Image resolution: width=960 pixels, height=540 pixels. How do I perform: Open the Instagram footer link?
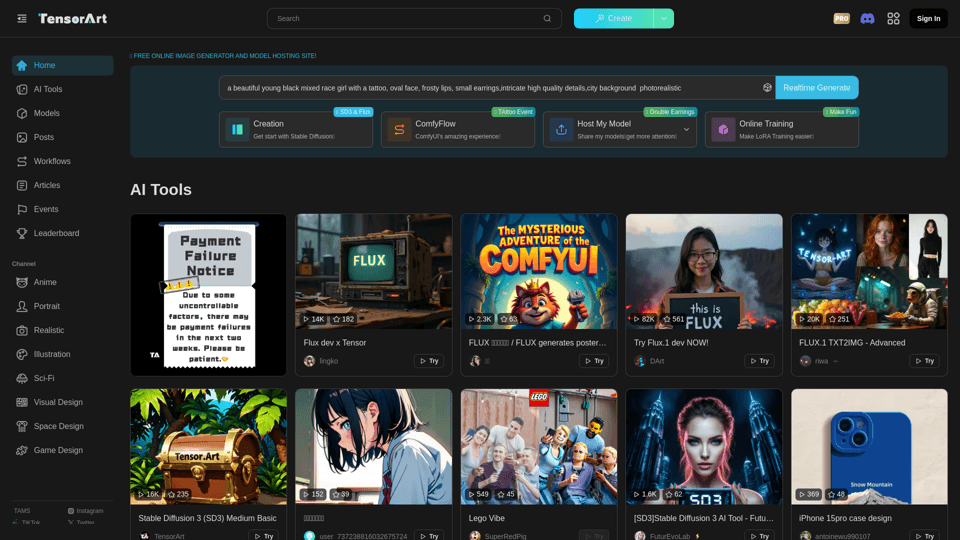click(x=86, y=511)
